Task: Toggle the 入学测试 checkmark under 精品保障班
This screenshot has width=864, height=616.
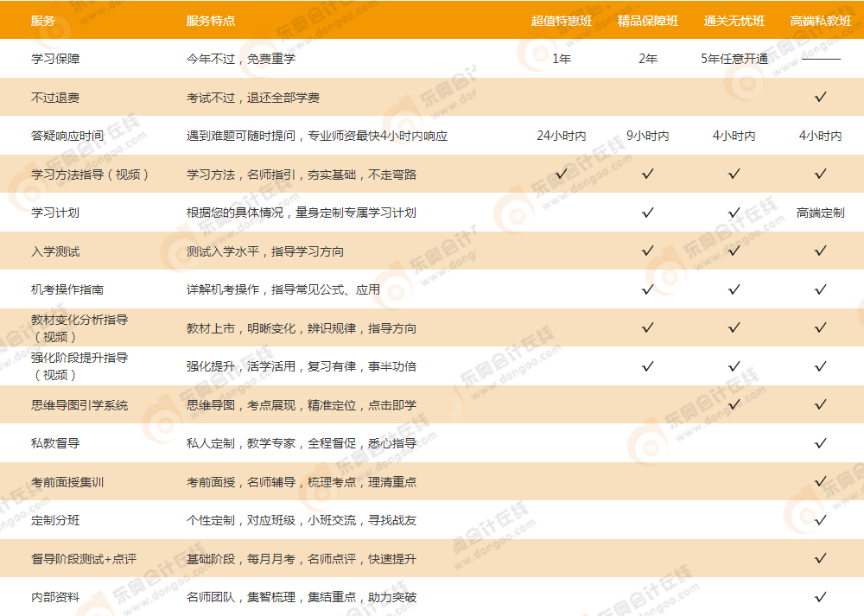Action: coord(647,251)
